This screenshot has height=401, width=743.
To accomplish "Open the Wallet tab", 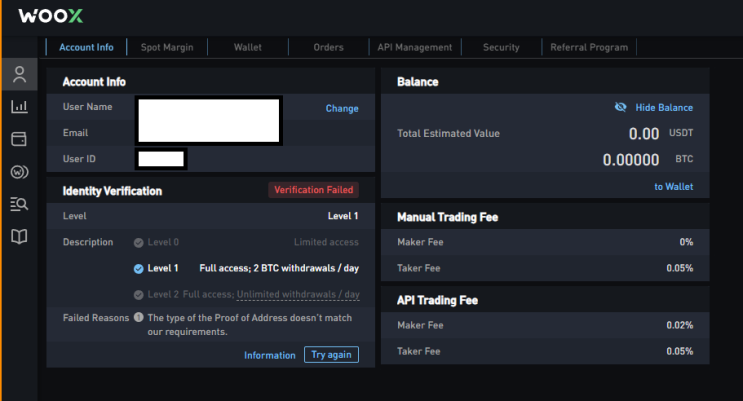I will 248,47.
